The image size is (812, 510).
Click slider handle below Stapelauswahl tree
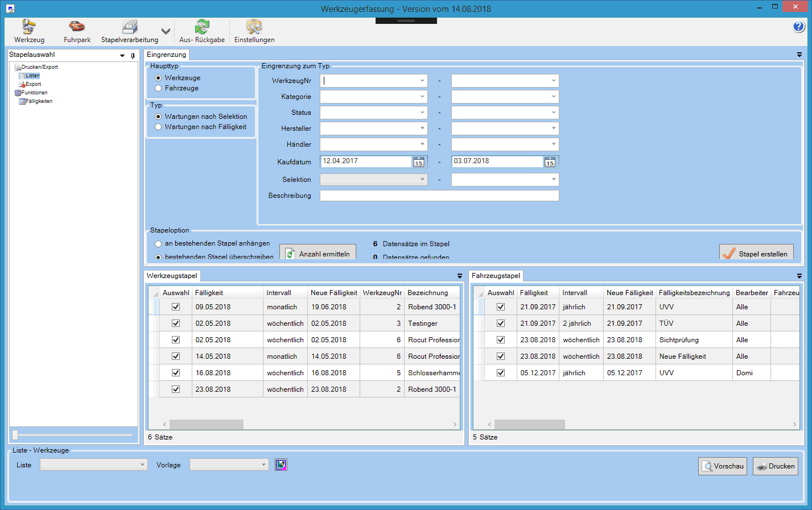pos(15,435)
